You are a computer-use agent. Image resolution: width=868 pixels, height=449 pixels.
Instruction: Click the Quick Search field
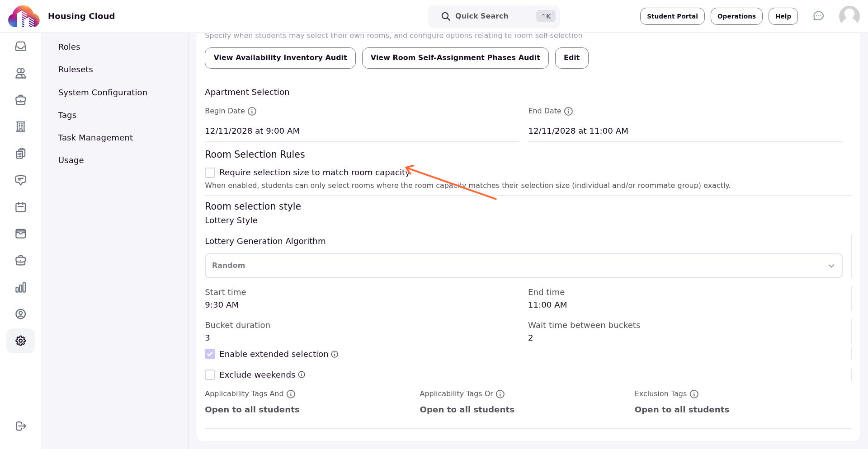pos(494,16)
